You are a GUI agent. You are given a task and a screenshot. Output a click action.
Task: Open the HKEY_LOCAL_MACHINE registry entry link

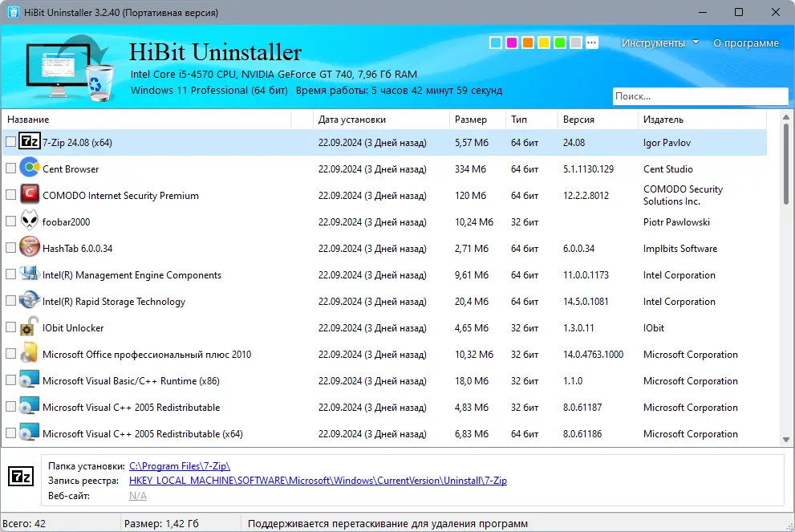pos(318,481)
